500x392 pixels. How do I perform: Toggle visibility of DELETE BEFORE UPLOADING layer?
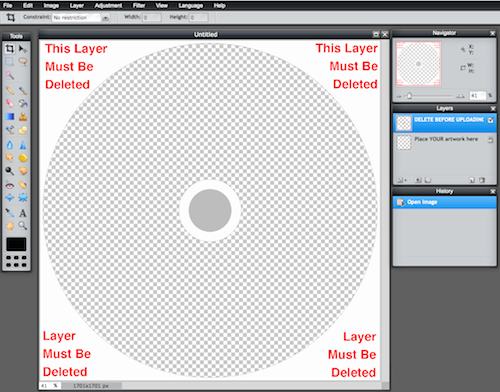pyautogui.click(x=490, y=120)
